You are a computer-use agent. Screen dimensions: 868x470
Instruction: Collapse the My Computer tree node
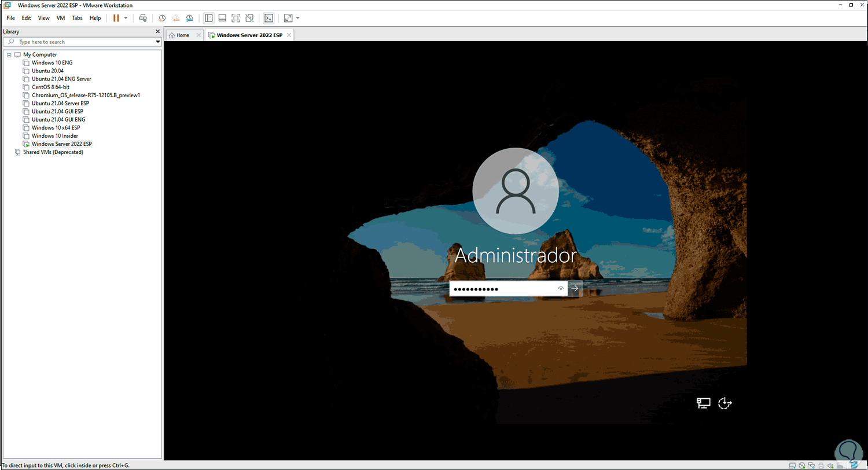coord(8,54)
